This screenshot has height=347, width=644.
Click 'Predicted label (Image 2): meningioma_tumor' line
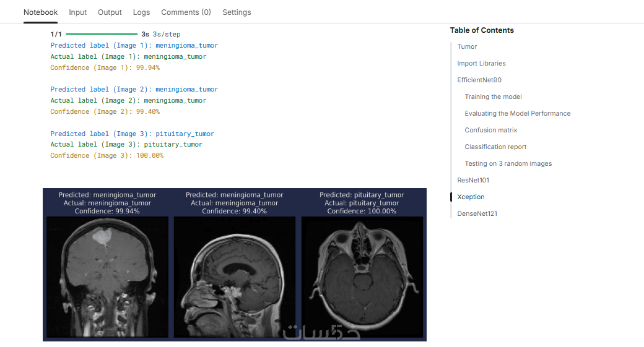coord(134,90)
